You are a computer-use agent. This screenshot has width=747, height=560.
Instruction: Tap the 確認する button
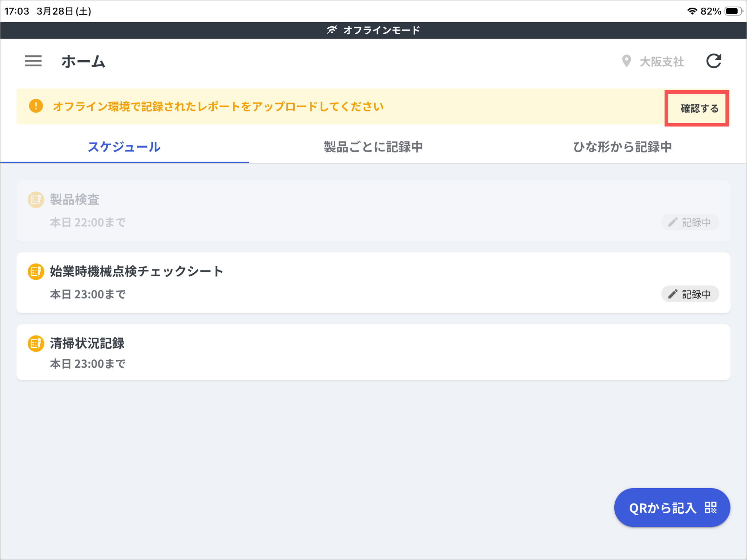pyautogui.click(x=698, y=108)
